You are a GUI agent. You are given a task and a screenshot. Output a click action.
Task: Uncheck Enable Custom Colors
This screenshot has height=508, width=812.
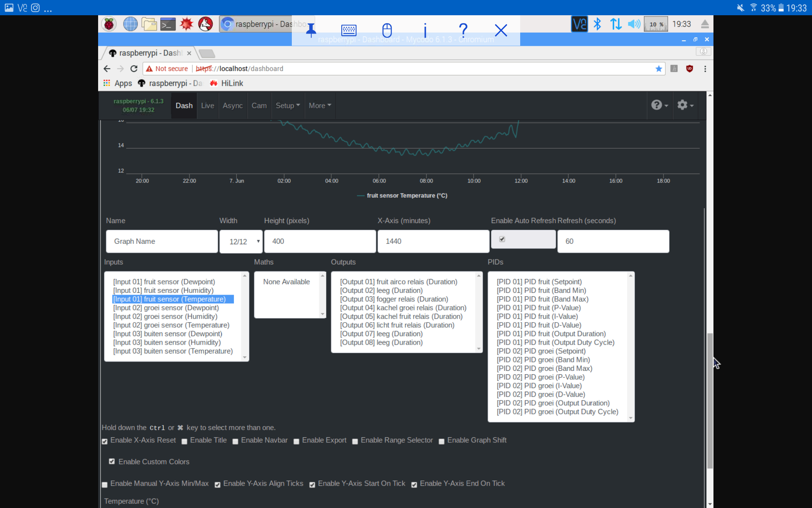click(x=112, y=461)
